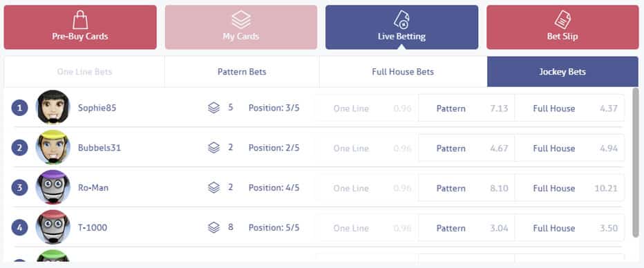Click the card icon above Live Betting
The height and width of the screenshot is (268, 644).
tap(401, 20)
